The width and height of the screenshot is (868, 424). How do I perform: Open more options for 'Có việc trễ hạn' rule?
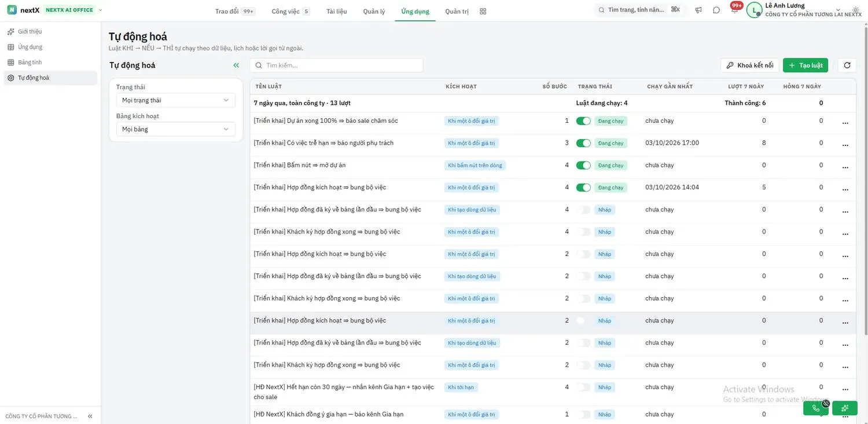point(845,145)
